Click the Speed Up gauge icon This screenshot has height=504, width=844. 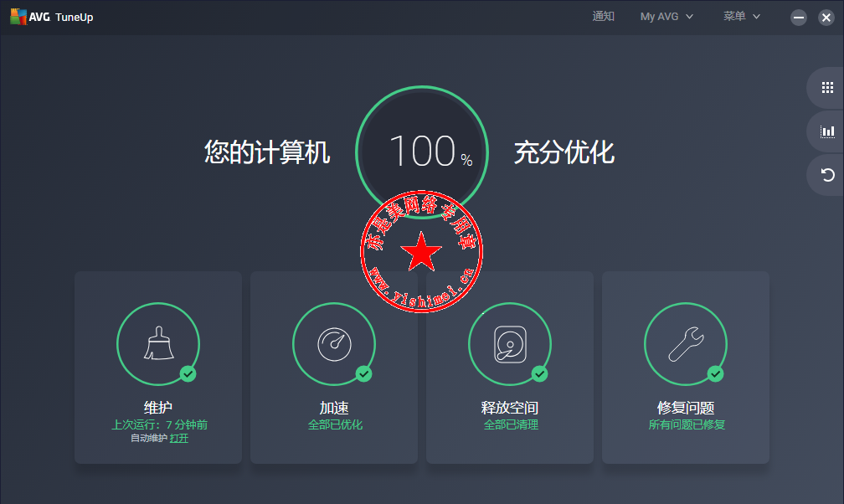point(334,343)
